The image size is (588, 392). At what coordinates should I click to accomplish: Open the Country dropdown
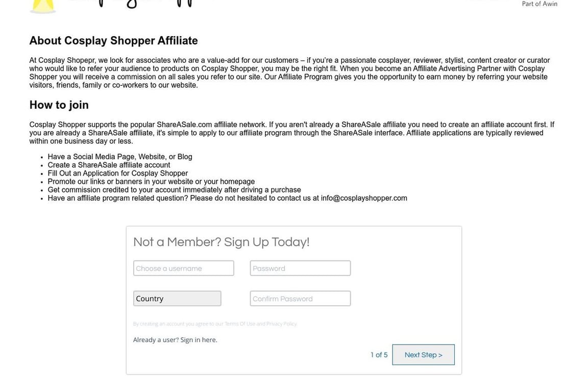177,299
